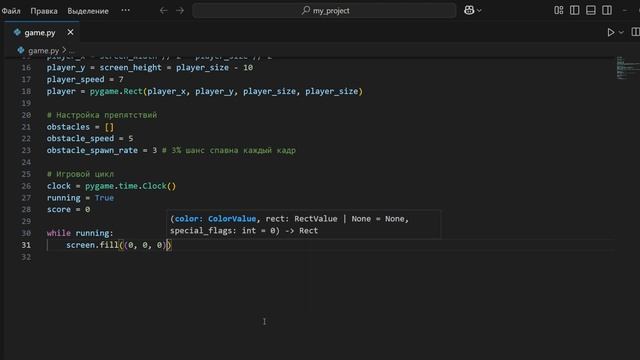640x360 pixels.
Task: Click 'player_y' assignment on line 16
Action: pyautogui.click(x=150, y=68)
